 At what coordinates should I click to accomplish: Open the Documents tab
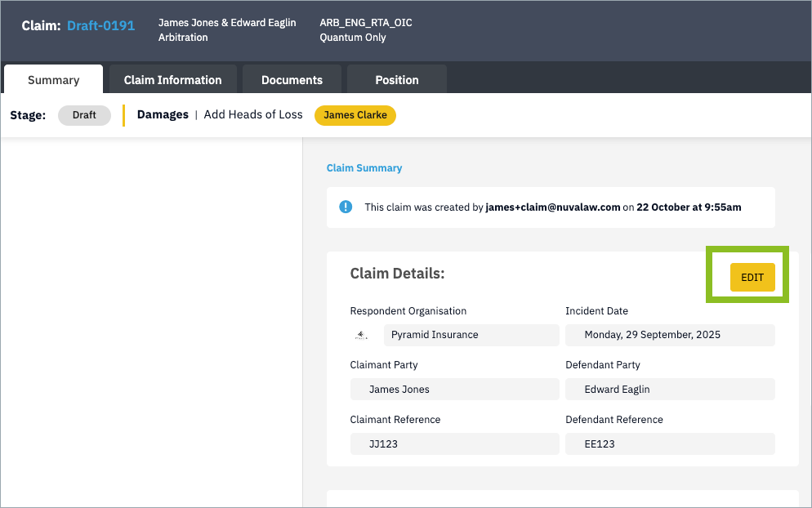click(x=292, y=79)
